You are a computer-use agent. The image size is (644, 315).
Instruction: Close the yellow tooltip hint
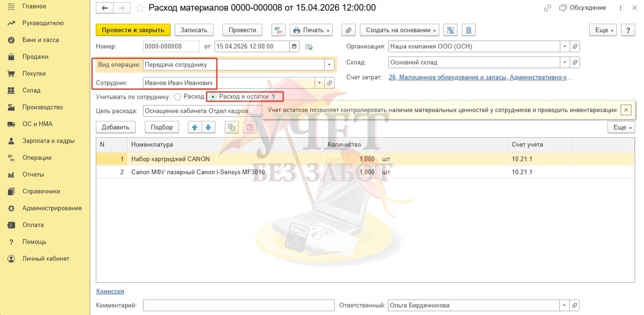[x=626, y=110]
